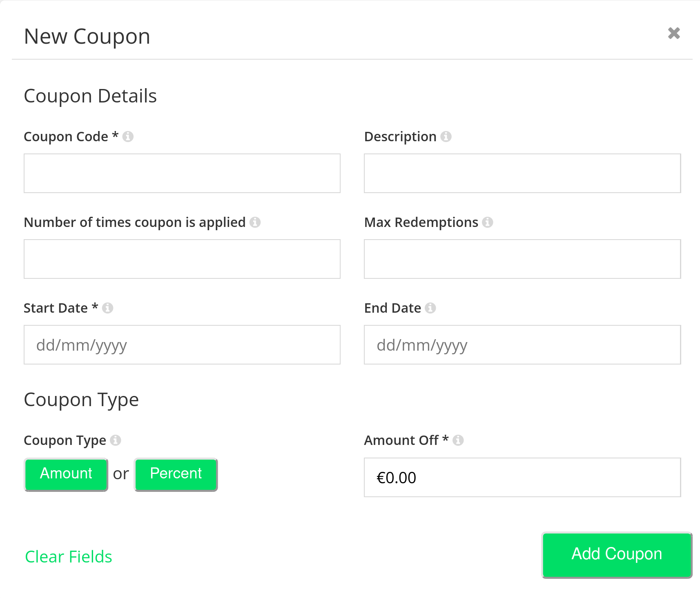Click the Amount Off €0.00 field

pos(522,478)
